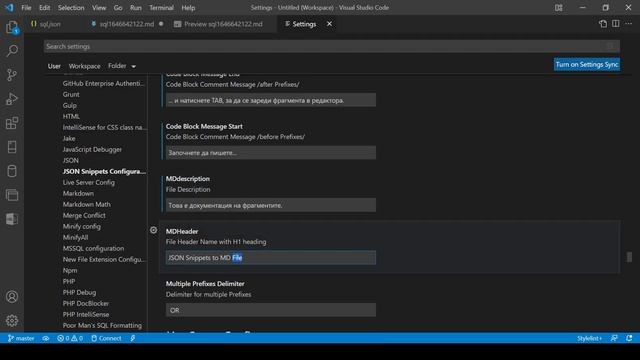This screenshot has width=640, height=360.
Task: Open Settings JSON file icon
Action: tap(603, 24)
